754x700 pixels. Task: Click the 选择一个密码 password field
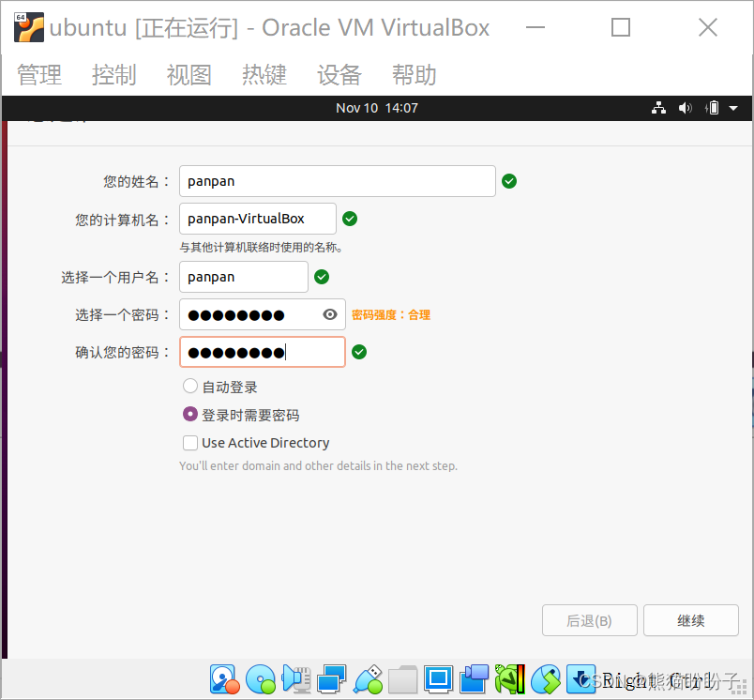point(263,314)
